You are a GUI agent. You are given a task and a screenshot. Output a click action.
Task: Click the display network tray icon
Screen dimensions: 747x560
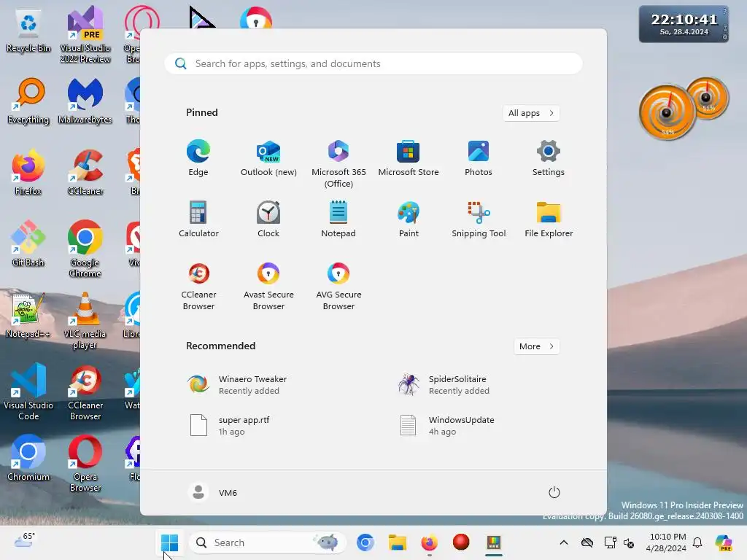610,542
